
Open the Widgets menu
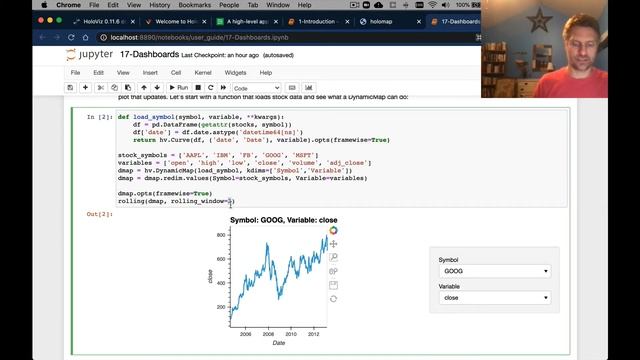235,73
